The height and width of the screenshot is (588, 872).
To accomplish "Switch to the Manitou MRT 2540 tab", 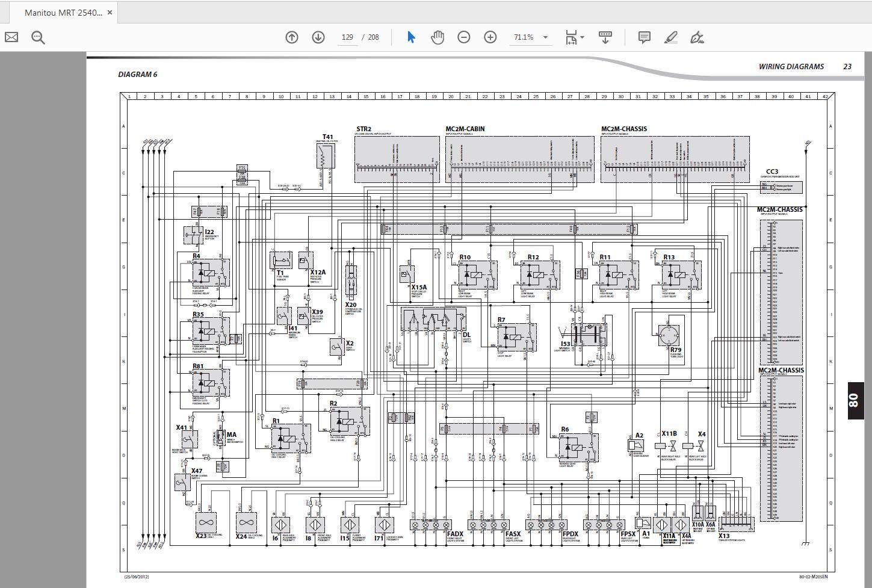I will coord(63,12).
